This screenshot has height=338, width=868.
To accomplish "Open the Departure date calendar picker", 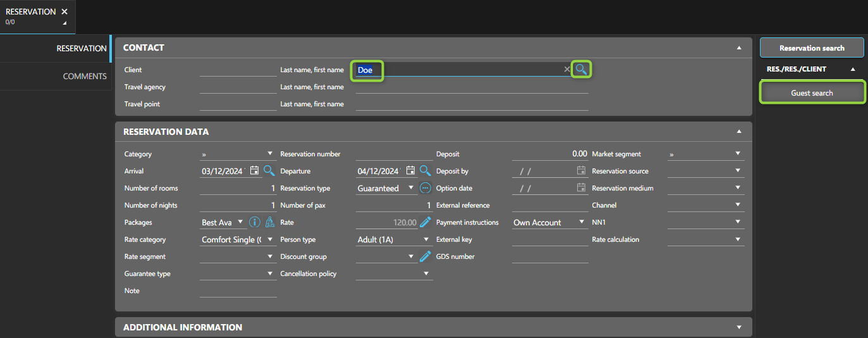I will point(410,170).
